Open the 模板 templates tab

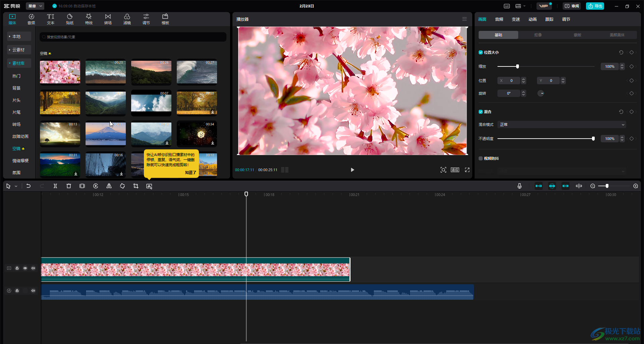pos(165,19)
